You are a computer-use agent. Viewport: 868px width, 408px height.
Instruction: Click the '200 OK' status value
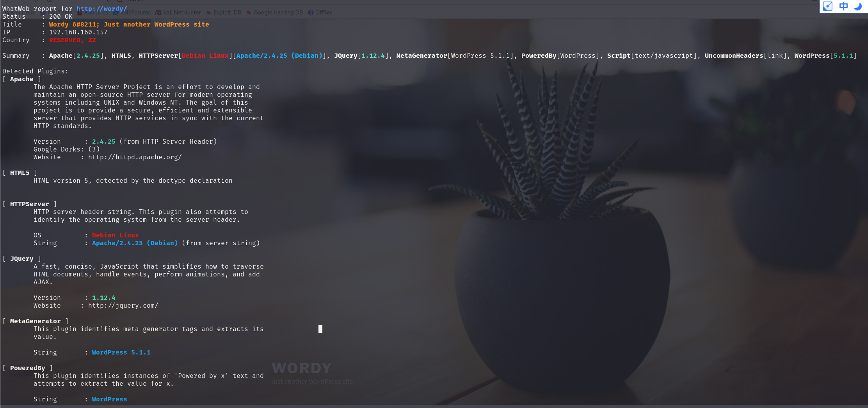coord(61,16)
